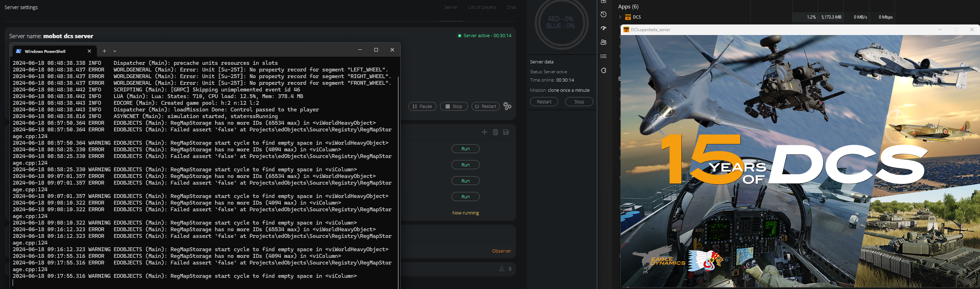Click the DCS app icon in Task Manager

(x=628, y=17)
